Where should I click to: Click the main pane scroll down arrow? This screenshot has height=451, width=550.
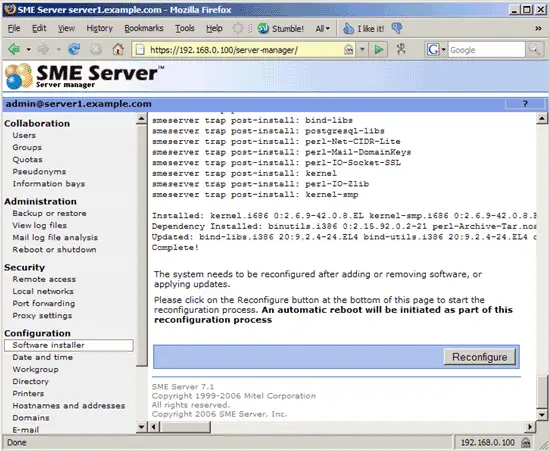542,415
